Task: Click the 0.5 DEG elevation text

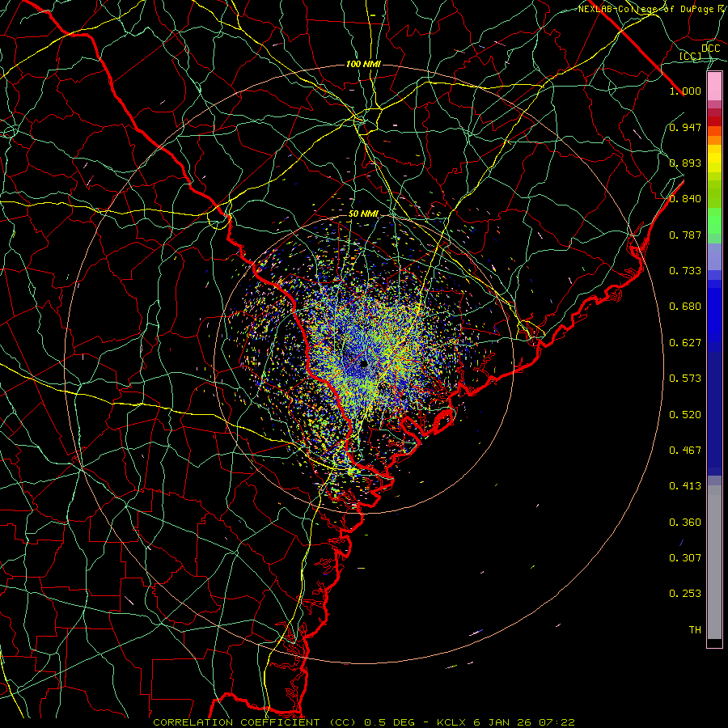Action: click(390, 722)
